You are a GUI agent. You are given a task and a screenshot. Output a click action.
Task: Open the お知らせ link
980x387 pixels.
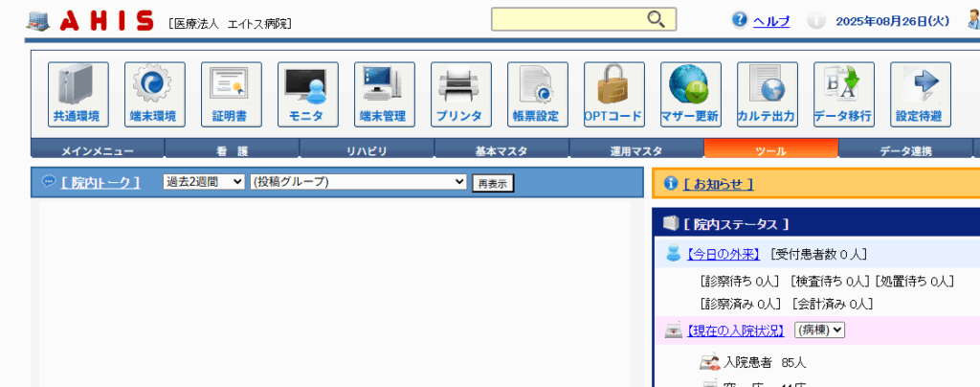(718, 184)
